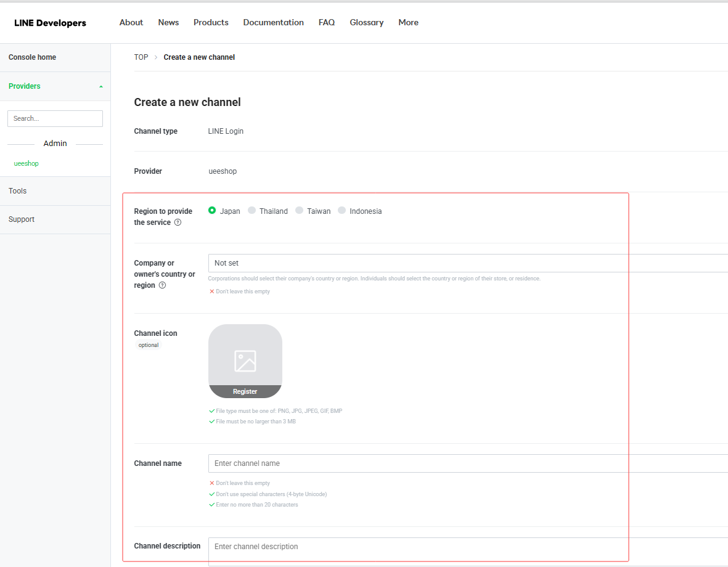Click Register under the channel icon

click(x=245, y=391)
